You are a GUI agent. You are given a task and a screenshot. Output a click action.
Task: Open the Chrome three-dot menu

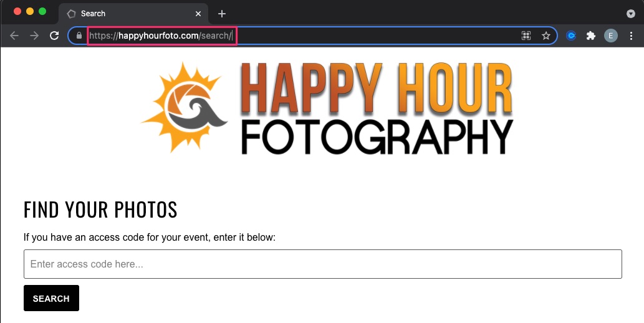[x=632, y=36]
